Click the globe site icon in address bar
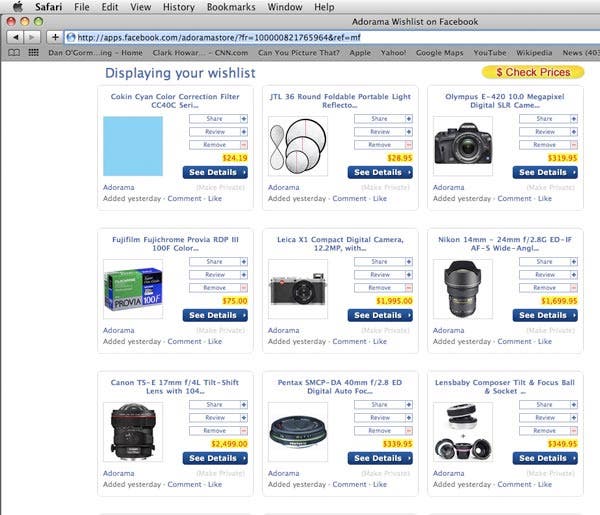Image resolution: width=600 pixels, height=515 pixels. (x=71, y=37)
